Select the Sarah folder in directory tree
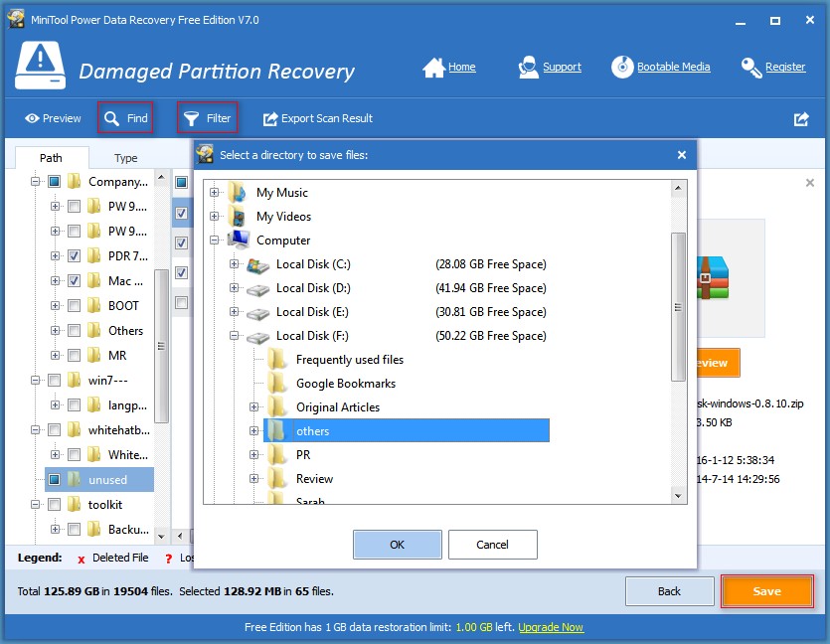 [310, 501]
